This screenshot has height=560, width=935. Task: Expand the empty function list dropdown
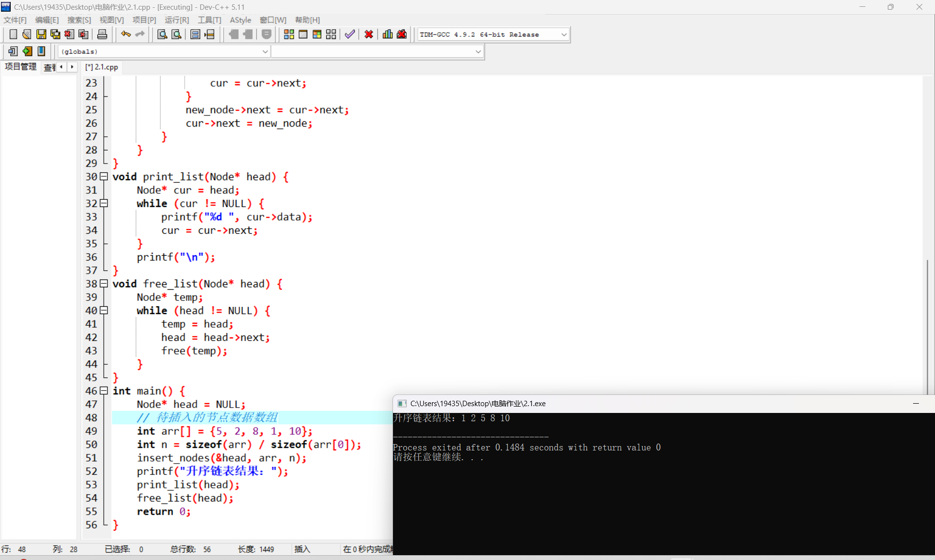pyautogui.click(x=478, y=52)
